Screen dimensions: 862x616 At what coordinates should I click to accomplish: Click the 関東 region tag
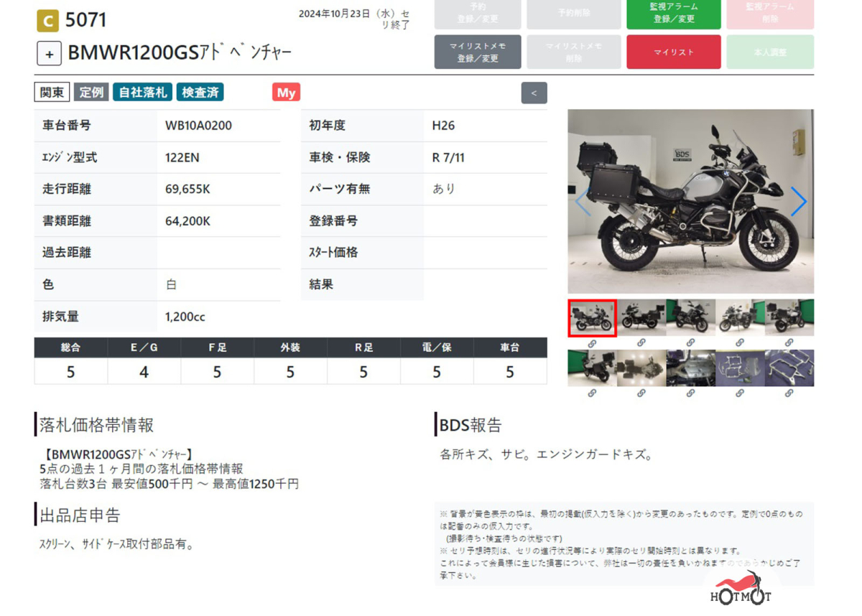tap(52, 93)
